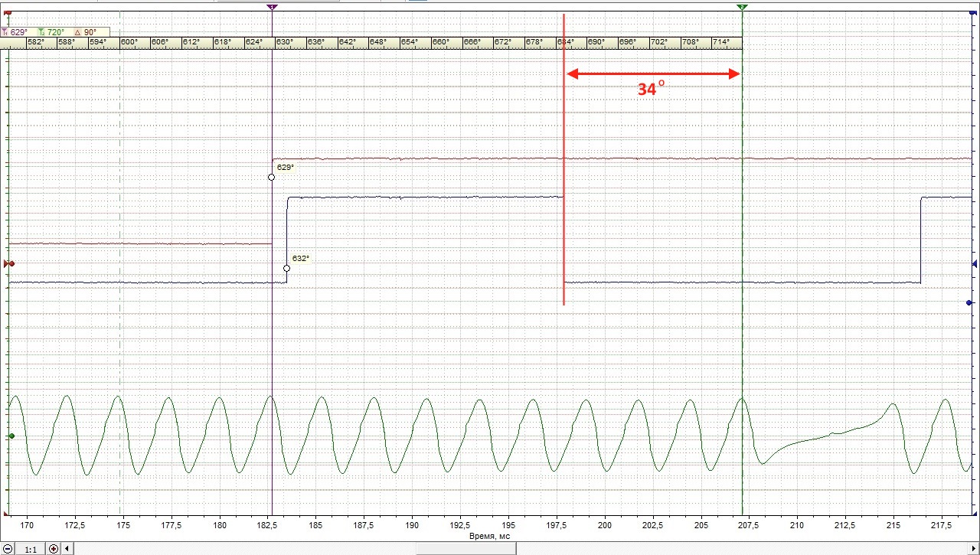Click the 207,5 time axis value
The height and width of the screenshot is (555, 980).
(x=749, y=526)
